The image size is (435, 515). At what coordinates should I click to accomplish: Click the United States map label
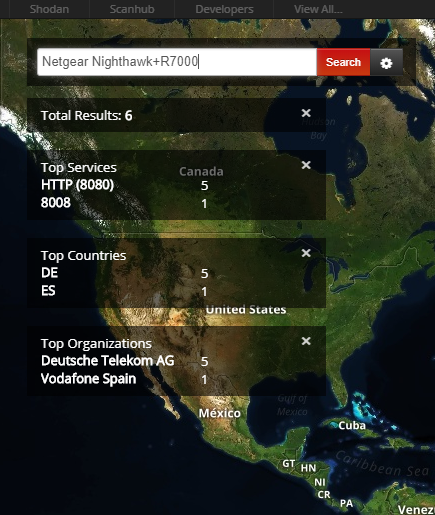[x=246, y=310]
